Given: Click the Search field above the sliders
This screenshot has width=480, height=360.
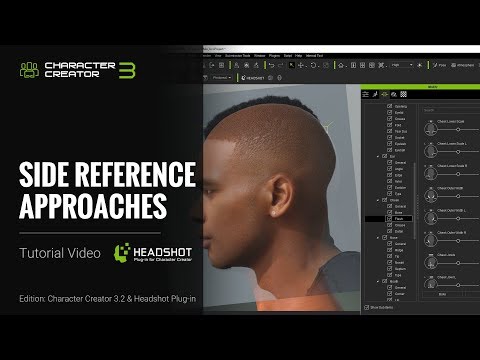Looking at the screenshot, I should tap(451, 110).
